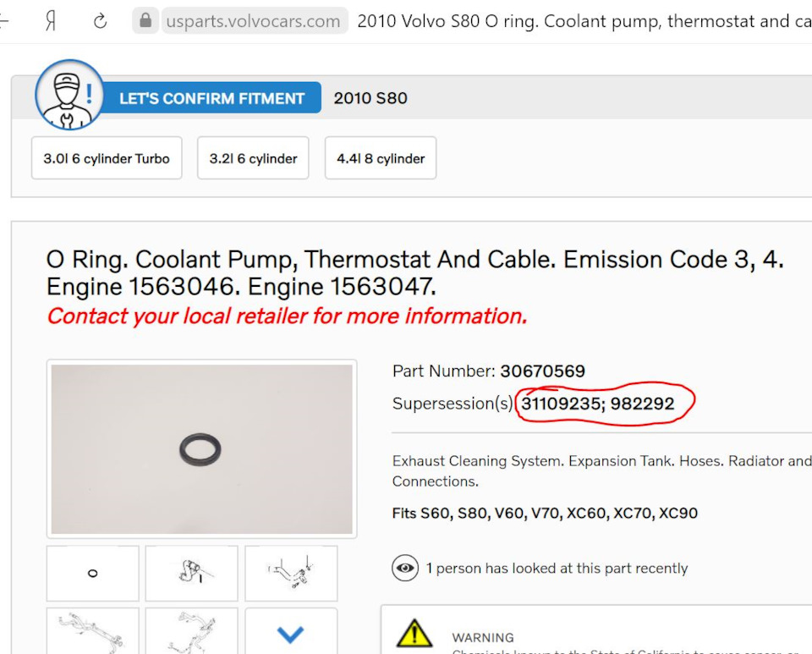
Task: Click the usparts.volvocars.com address field
Action: pos(253,21)
